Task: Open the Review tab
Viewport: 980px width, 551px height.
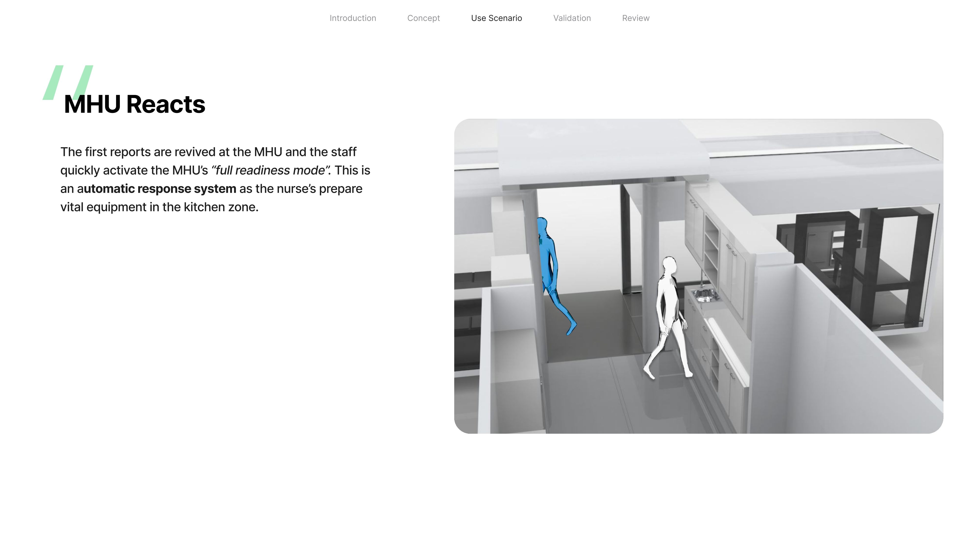Action: point(636,18)
